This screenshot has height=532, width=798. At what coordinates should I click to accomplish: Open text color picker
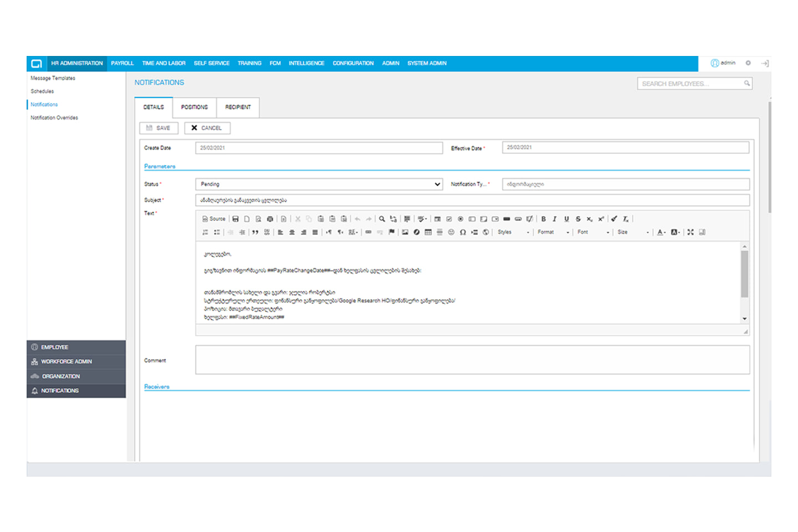point(661,232)
